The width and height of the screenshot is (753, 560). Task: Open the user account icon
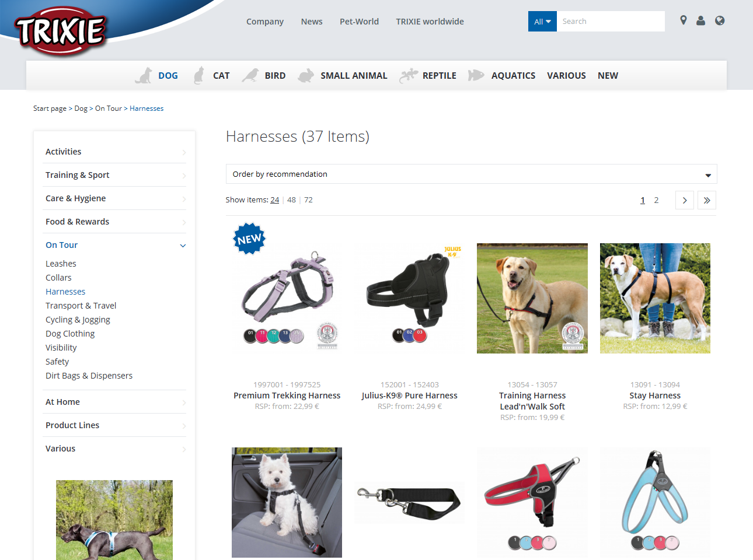[701, 20]
